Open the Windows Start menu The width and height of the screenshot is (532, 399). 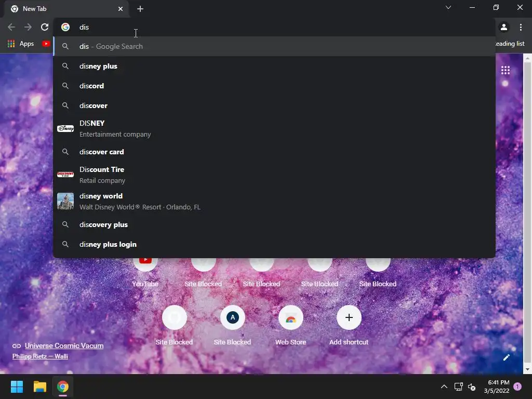17,387
